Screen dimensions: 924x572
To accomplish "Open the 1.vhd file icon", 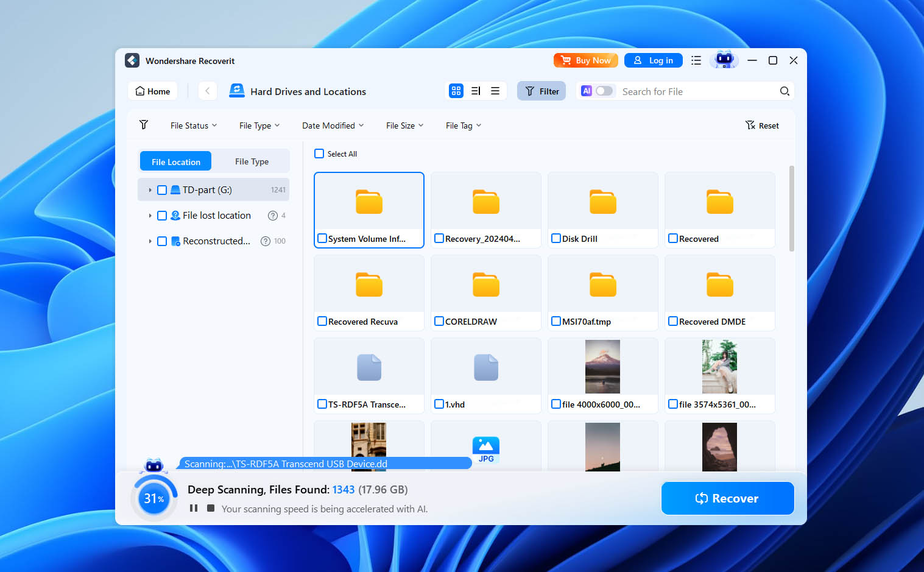I will click(486, 367).
